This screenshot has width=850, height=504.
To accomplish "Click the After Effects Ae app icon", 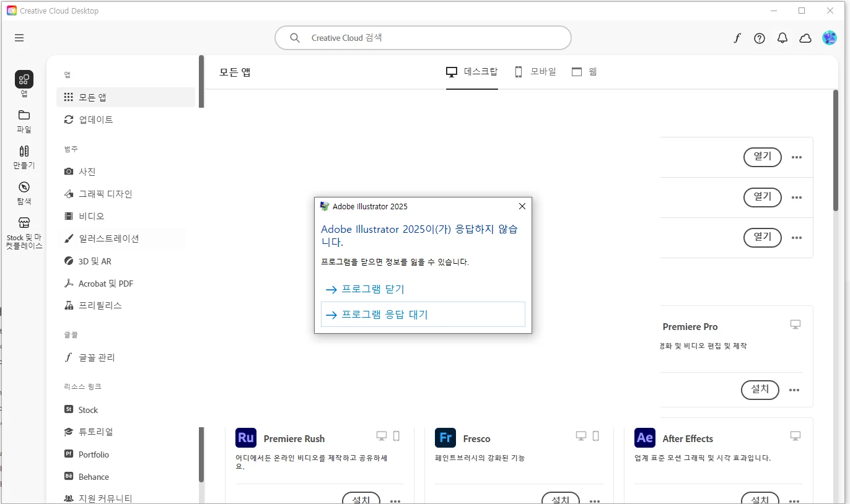I will point(645,437).
